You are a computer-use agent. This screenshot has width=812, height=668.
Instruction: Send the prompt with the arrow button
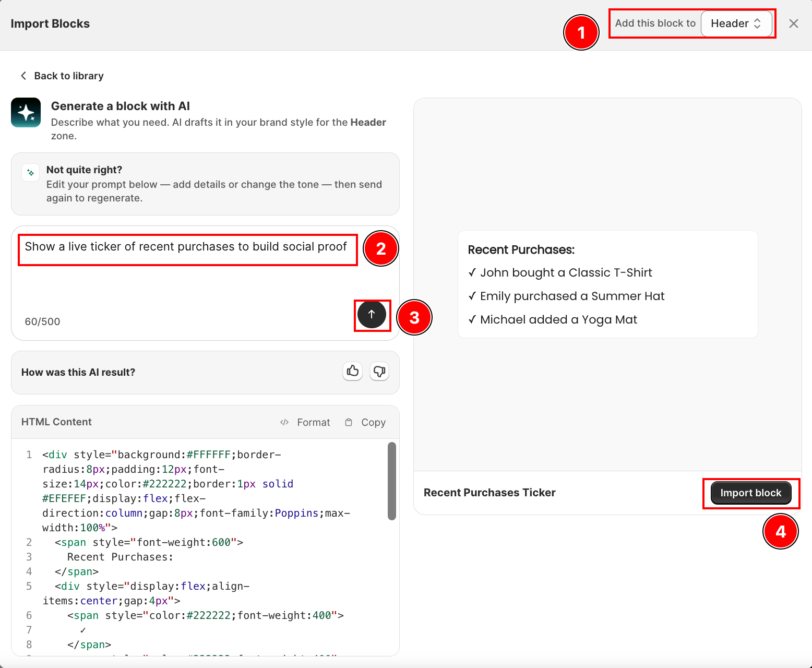point(372,314)
